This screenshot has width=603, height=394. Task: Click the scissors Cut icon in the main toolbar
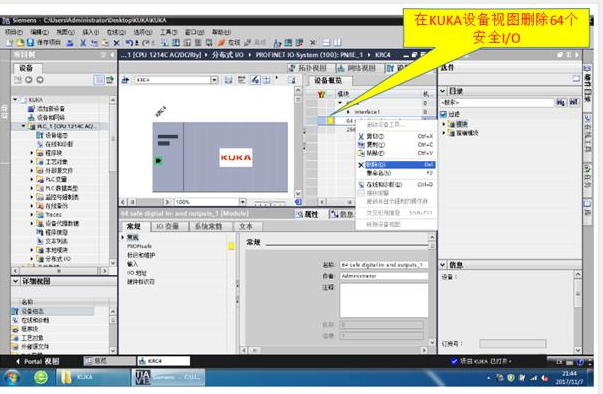coord(83,43)
